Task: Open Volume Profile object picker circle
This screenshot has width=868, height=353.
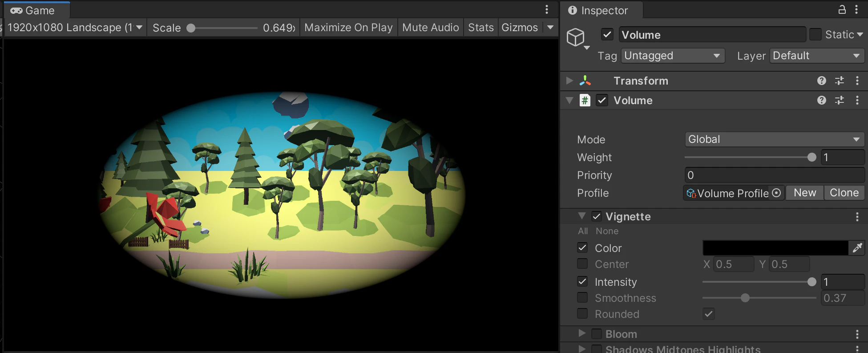Action: [x=776, y=193]
